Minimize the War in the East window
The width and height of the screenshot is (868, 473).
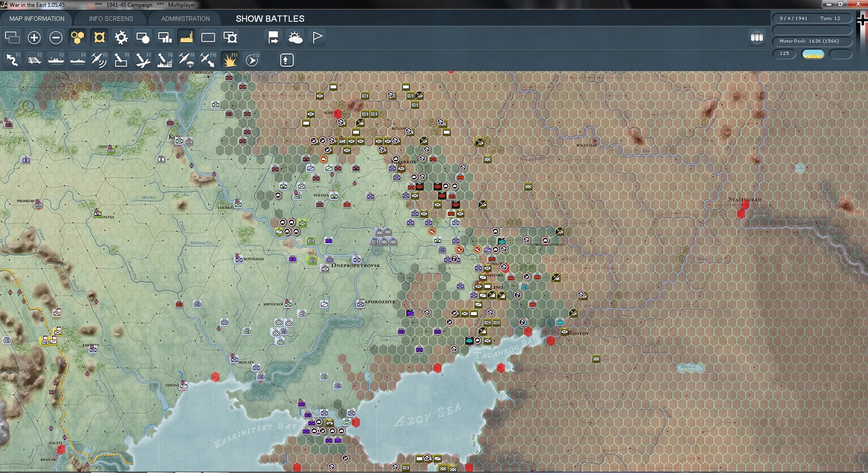(829, 4)
